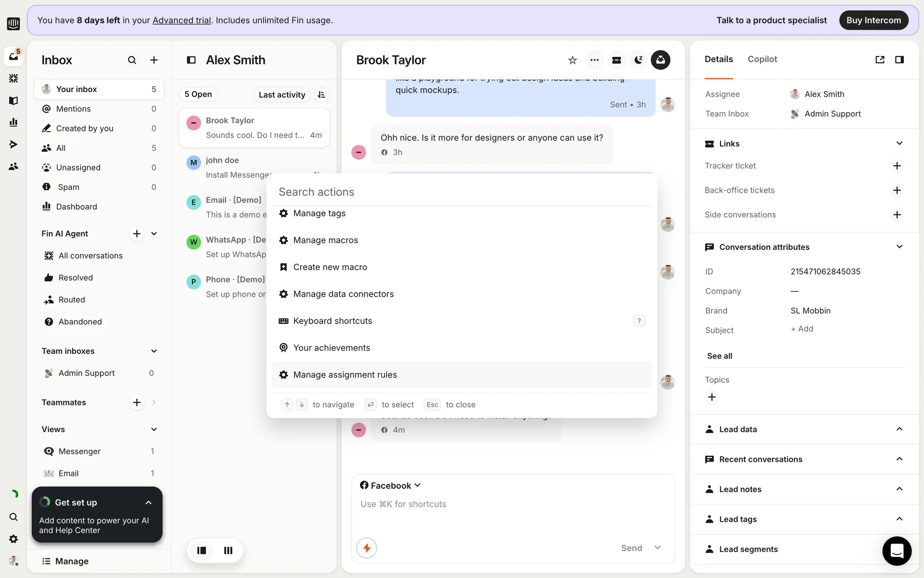Image resolution: width=924 pixels, height=578 pixels.
Task: Open Intercom messenger chat bubble
Action: [897, 551]
